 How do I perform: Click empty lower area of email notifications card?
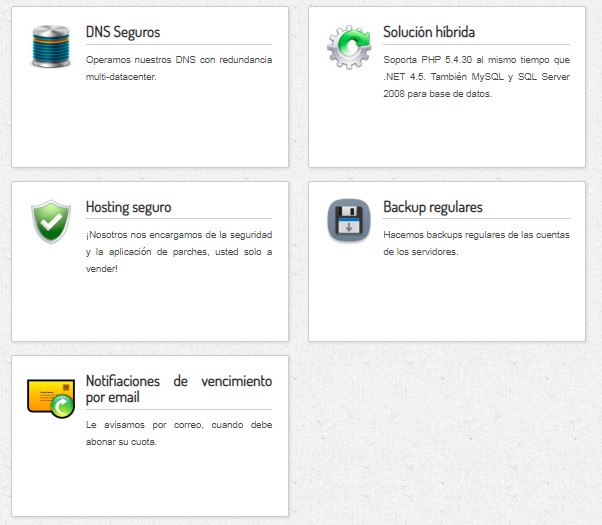pos(150,485)
